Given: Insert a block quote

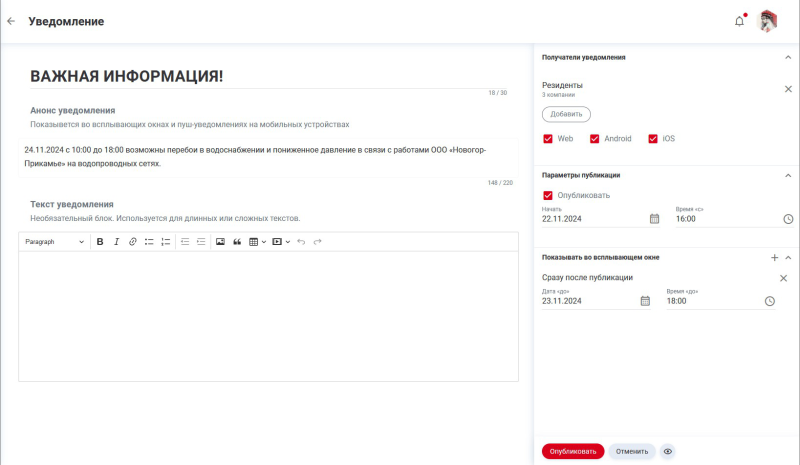Looking at the screenshot, I should click(x=237, y=242).
